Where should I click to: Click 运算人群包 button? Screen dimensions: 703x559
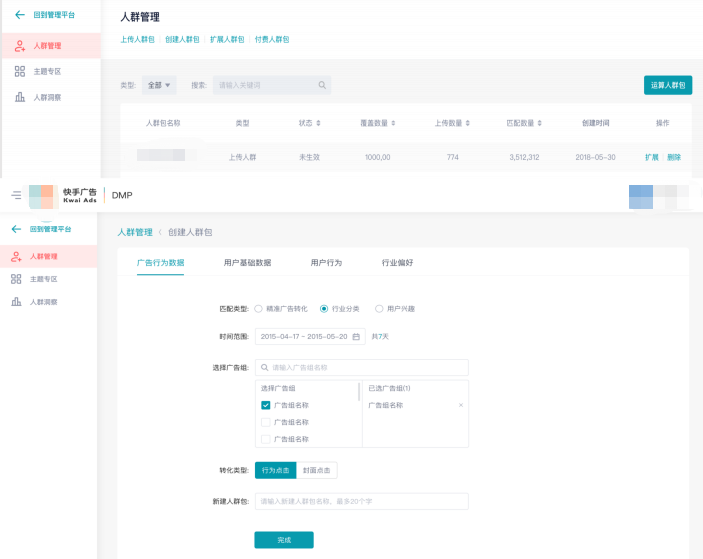668,85
